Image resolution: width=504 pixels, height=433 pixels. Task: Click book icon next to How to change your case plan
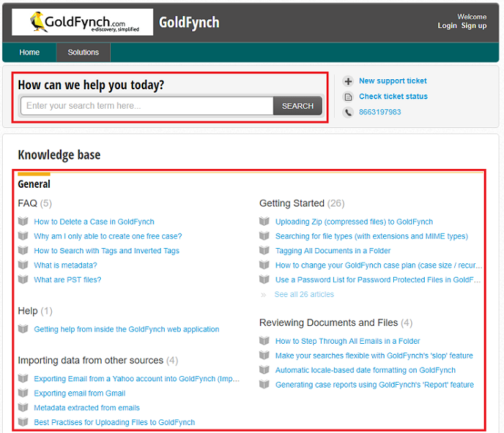[x=264, y=265]
